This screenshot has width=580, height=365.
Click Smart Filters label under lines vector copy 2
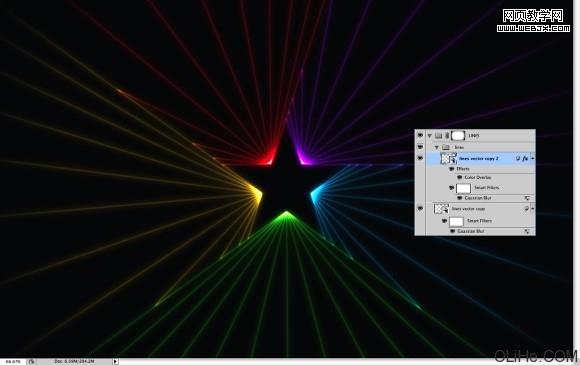(486, 188)
